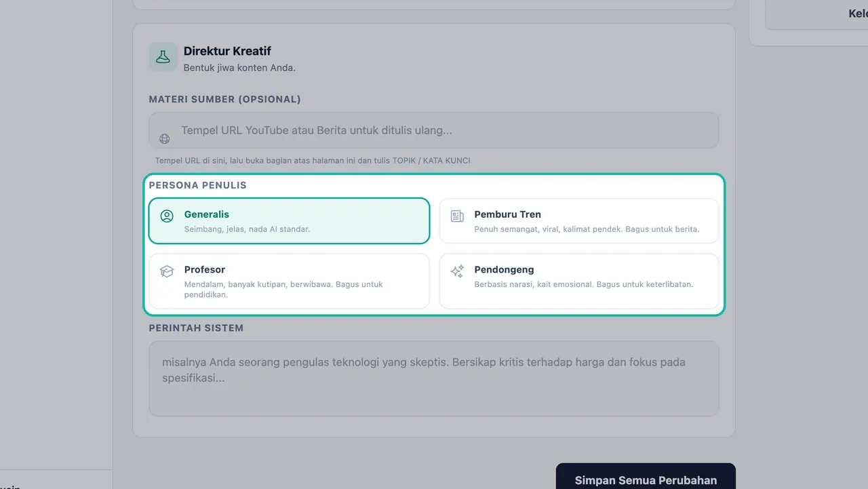Screen dimensions: 868x489
Task: Click the PERINTAH SISTEM section label
Action: click(x=196, y=328)
